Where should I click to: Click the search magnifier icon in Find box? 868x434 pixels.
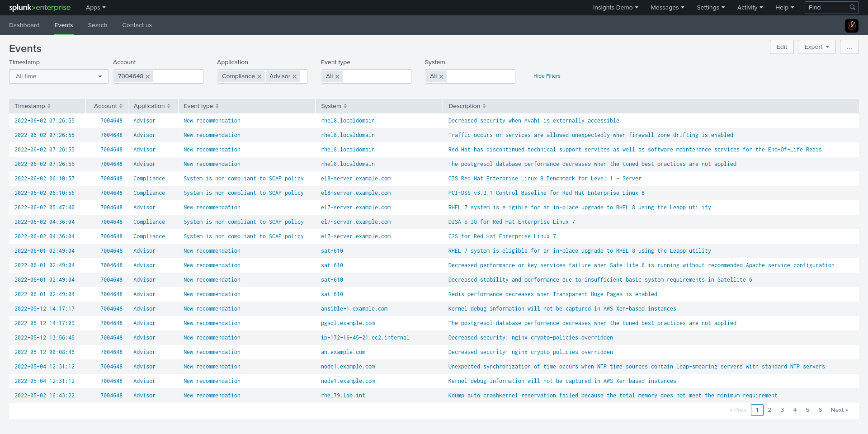click(852, 8)
